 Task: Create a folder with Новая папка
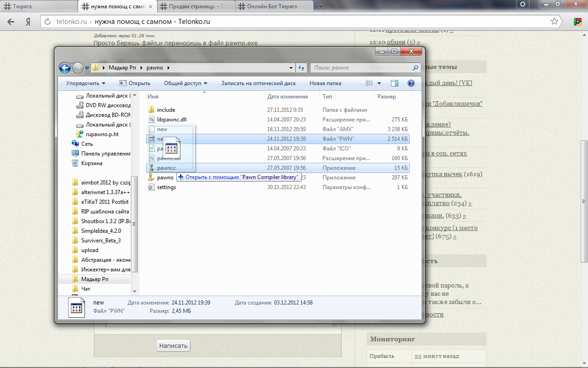point(325,83)
